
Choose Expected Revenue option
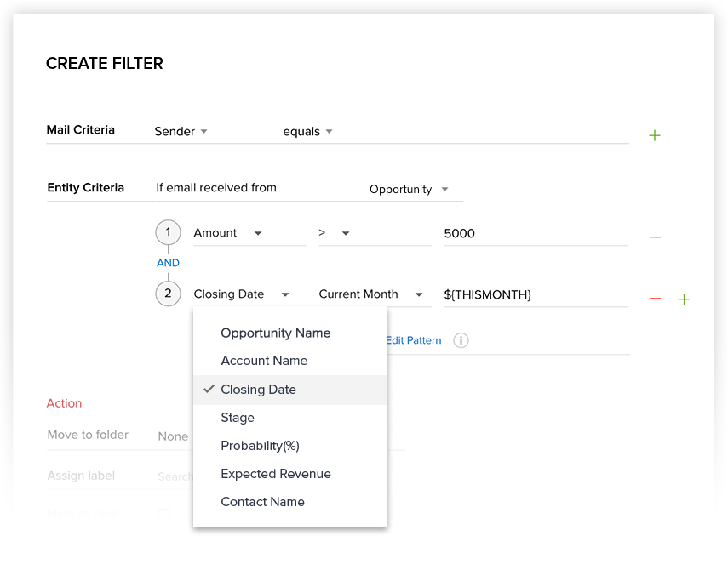(x=275, y=474)
